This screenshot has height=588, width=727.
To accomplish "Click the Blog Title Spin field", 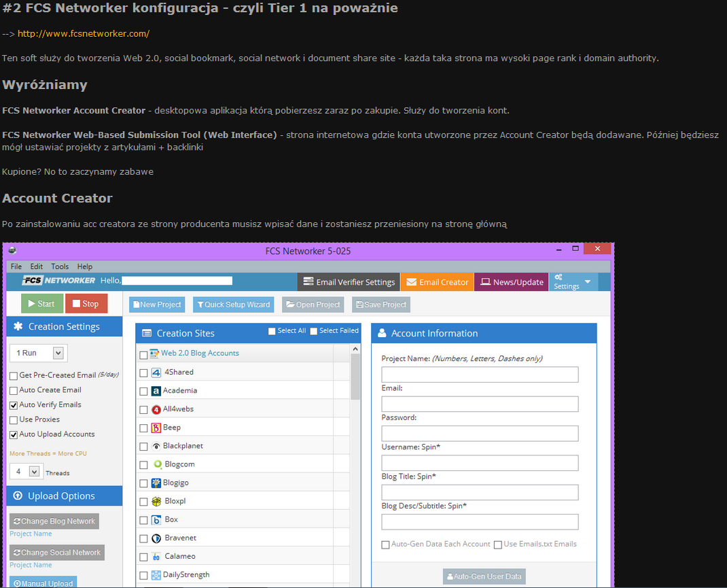I will (480, 492).
